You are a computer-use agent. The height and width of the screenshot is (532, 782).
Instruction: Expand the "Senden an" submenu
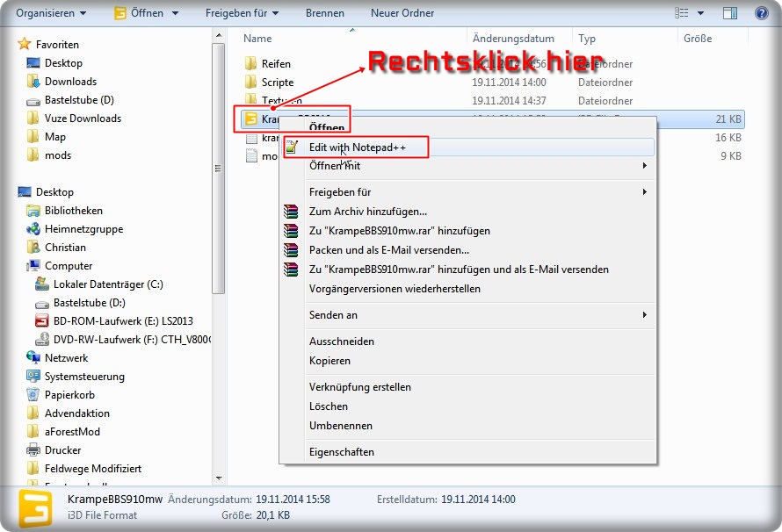644,315
